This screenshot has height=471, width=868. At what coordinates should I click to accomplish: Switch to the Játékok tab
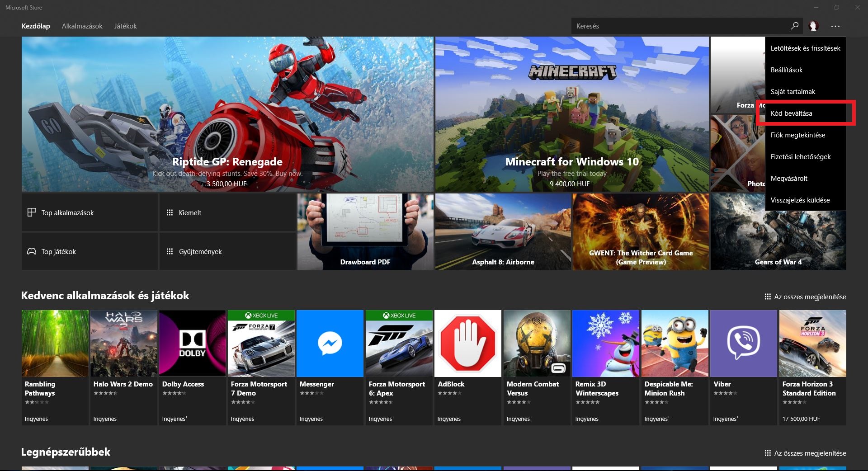[x=125, y=26]
